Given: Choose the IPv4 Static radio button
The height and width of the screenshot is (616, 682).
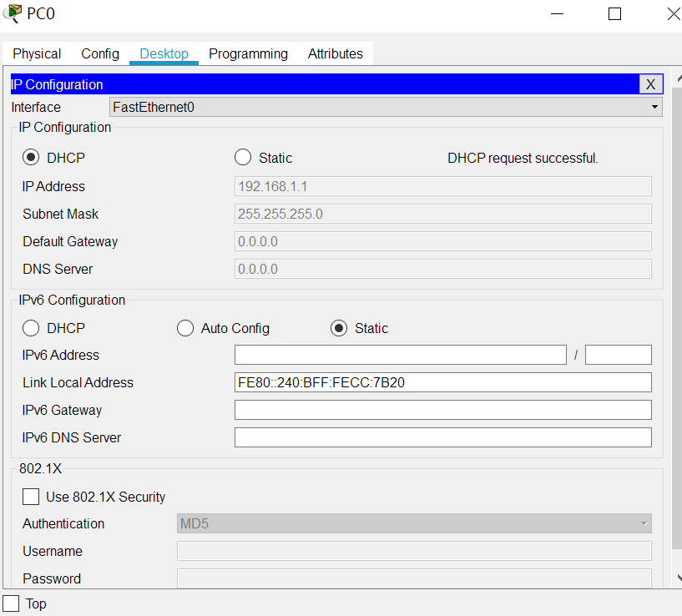Looking at the screenshot, I should point(243,158).
